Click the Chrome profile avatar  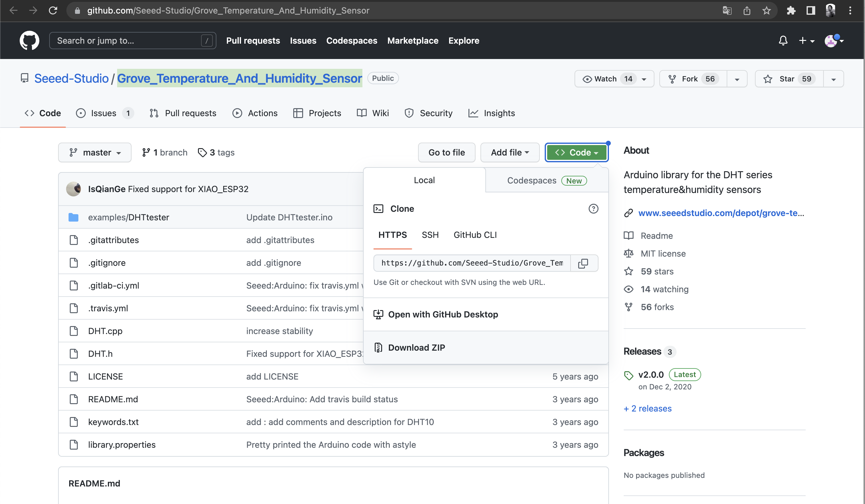(830, 11)
